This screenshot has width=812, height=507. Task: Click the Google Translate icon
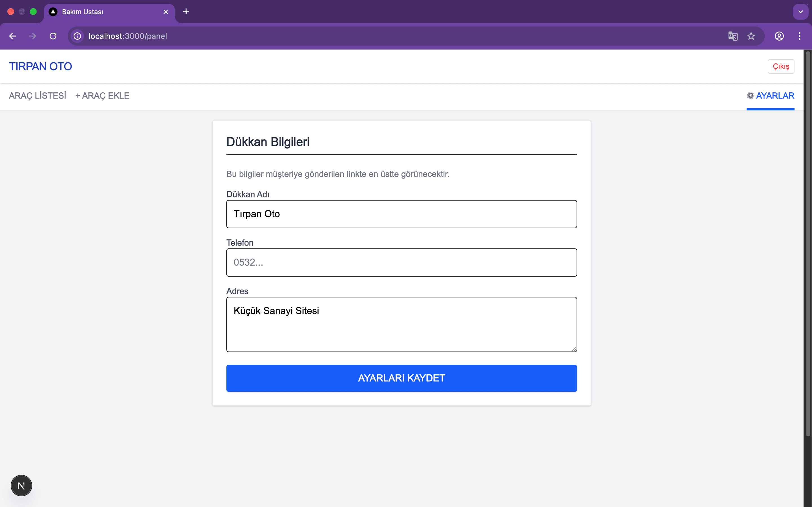[x=732, y=36]
